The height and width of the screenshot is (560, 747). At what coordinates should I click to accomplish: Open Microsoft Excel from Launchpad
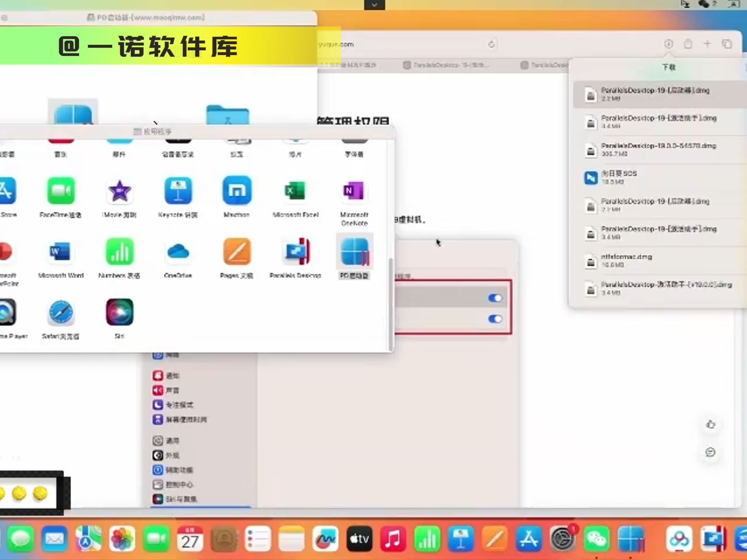click(x=295, y=192)
